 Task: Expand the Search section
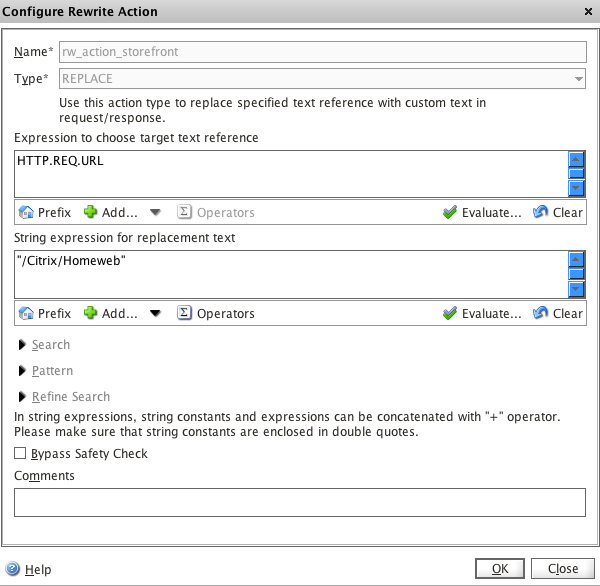click(22, 345)
